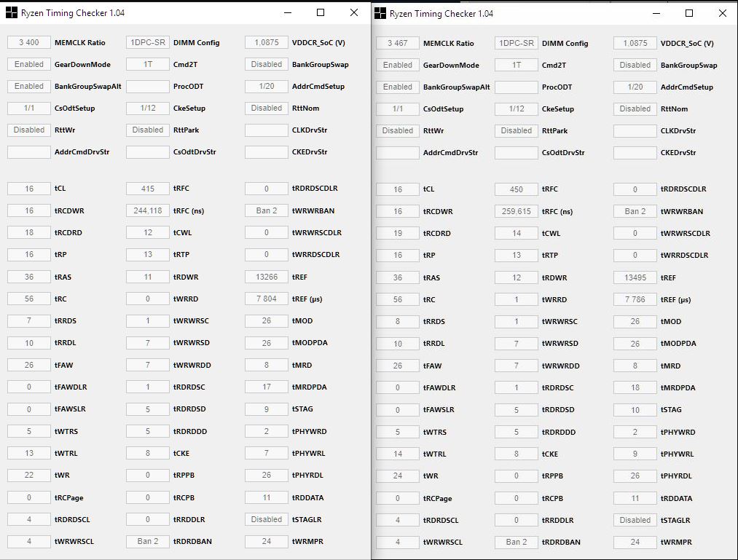Select the tRFC value 415 in left window

tap(148, 188)
